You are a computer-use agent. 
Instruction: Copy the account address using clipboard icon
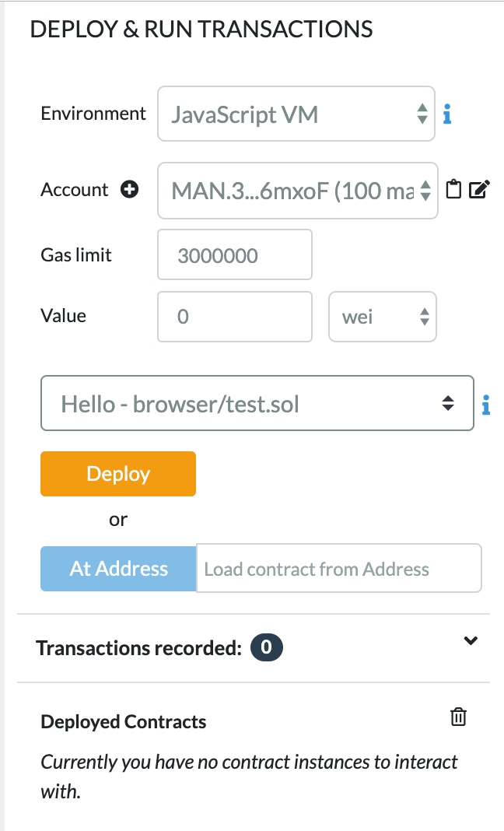pyautogui.click(x=454, y=188)
